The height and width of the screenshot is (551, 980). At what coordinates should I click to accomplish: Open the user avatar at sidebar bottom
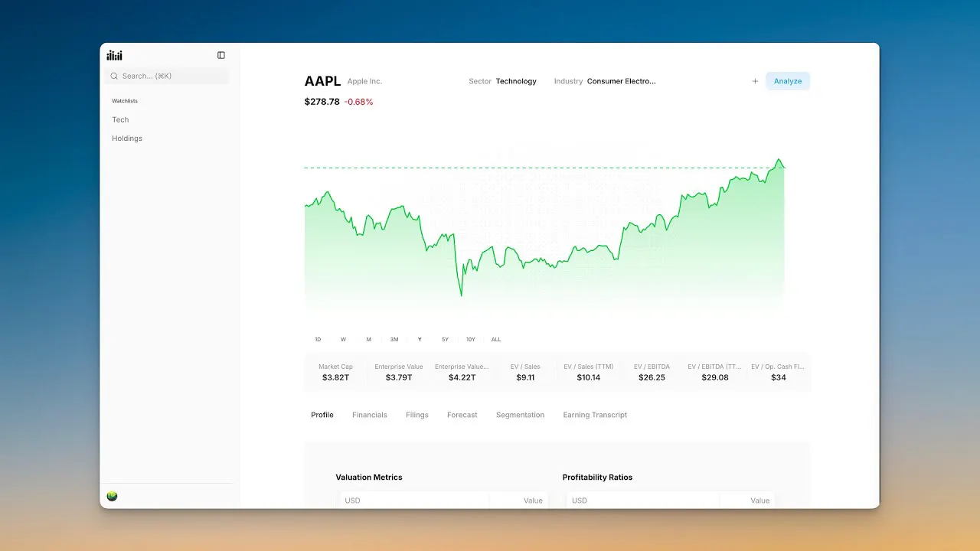coord(113,496)
